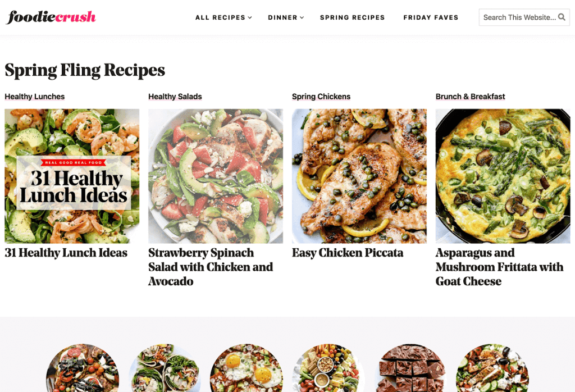Open the Friday Faves menu item
575x392 pixels.
tap(431, 17)
